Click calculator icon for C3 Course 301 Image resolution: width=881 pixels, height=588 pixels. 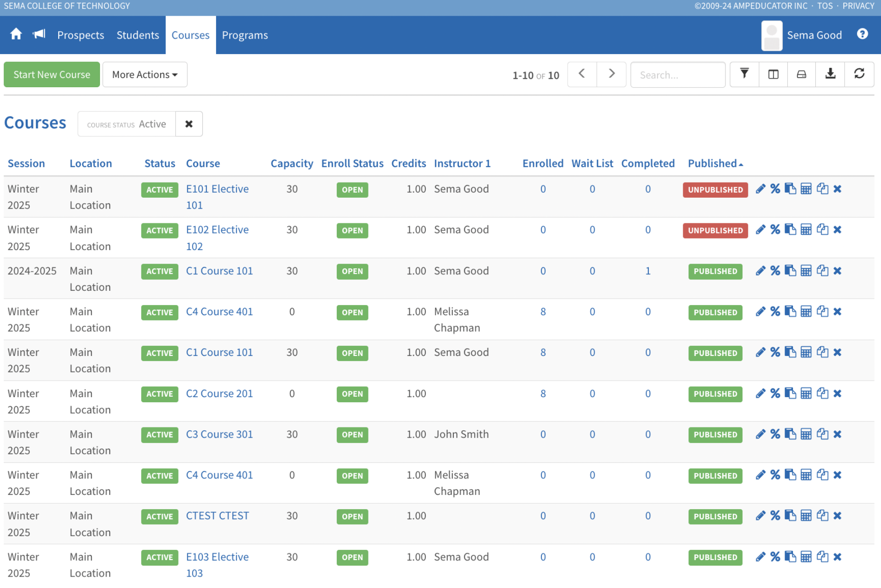[806, 434]
